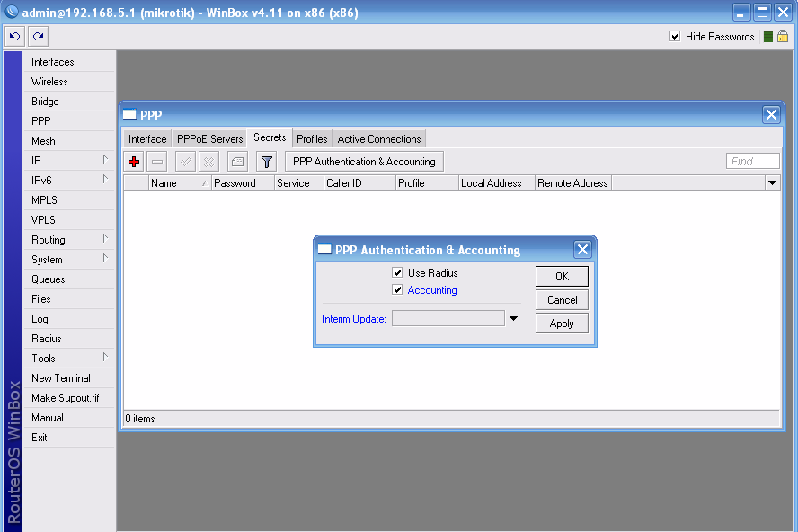Open PPP from the sidebar menu
This screenshot has height=532, width=798.
(68, 121)
